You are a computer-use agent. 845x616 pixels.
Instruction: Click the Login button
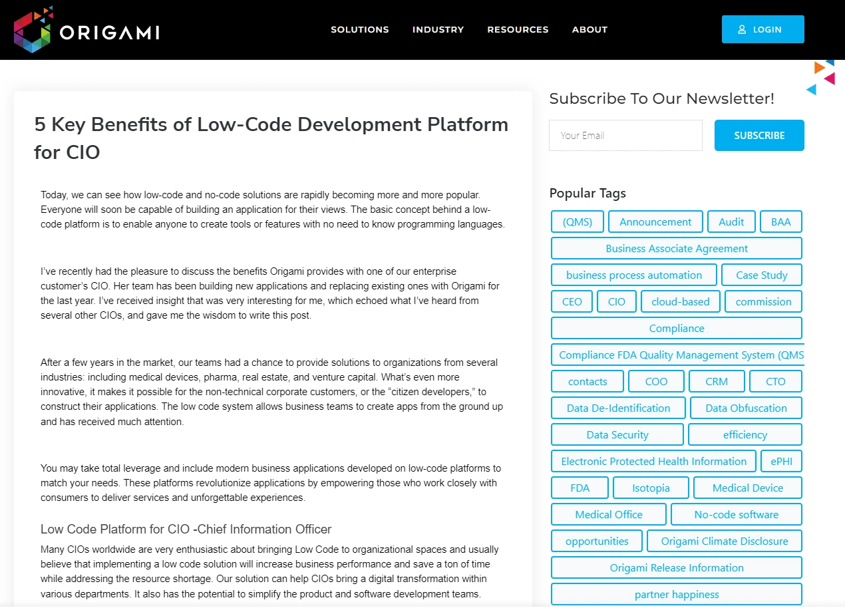(x=762, y=29)
